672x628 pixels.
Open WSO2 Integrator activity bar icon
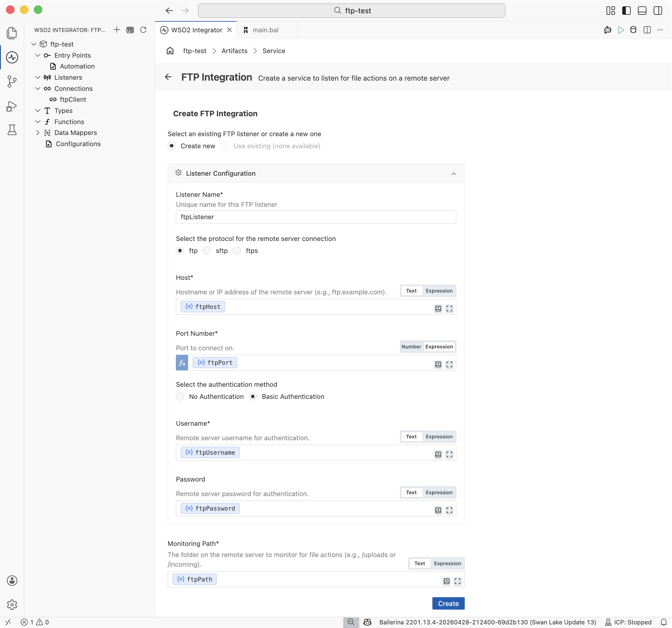12,57
